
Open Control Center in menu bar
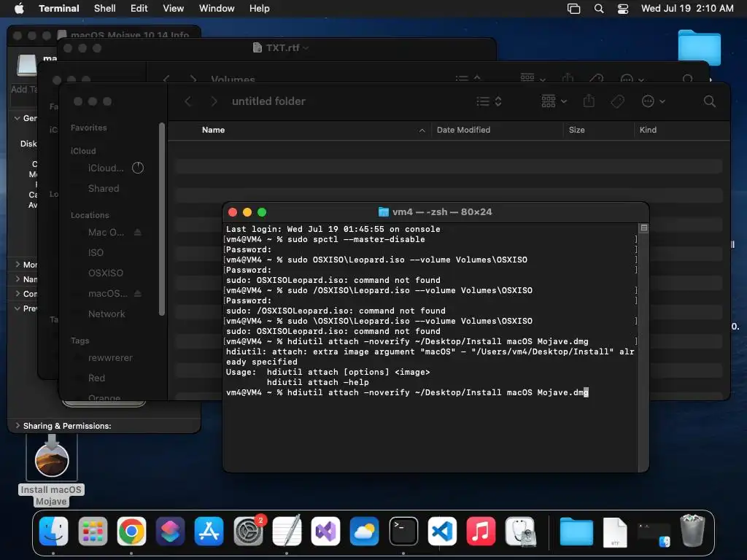[x=623, y=9]
